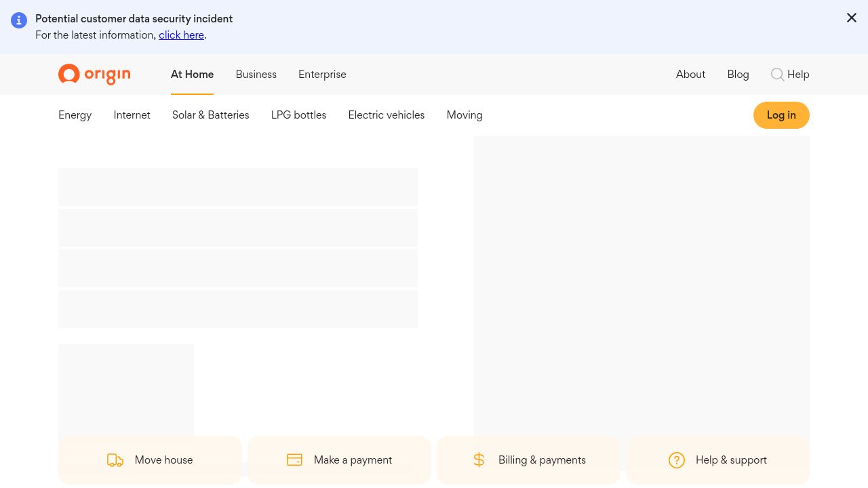Open the LPG bottles menu
The height and width of the screenshot is (488, 868).
pos(298,115)
